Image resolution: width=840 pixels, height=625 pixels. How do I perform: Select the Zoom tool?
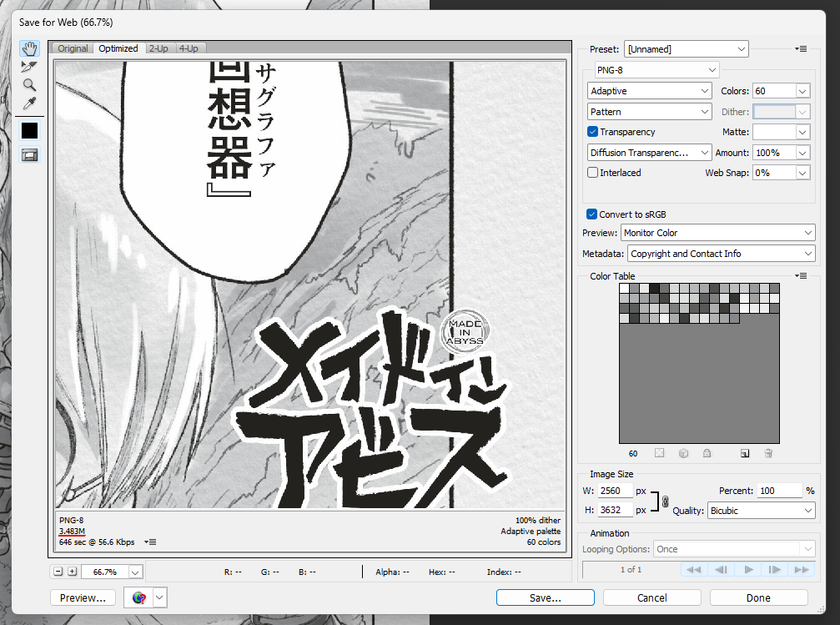point(29,84)
